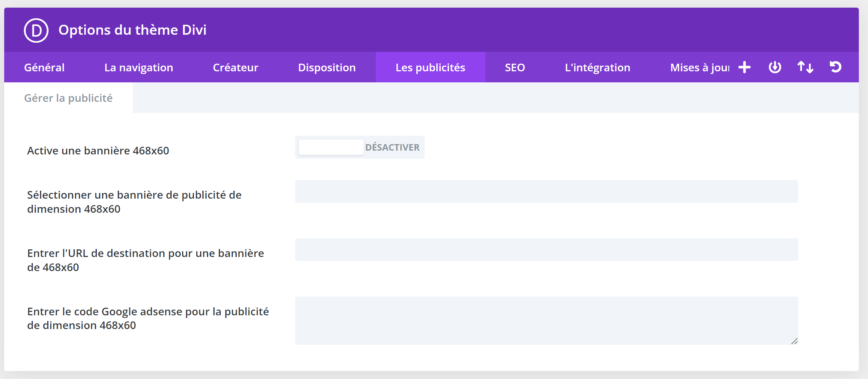
Task: Open the Créateur tab
Action: pyautogui.click(x=236, y=67)
